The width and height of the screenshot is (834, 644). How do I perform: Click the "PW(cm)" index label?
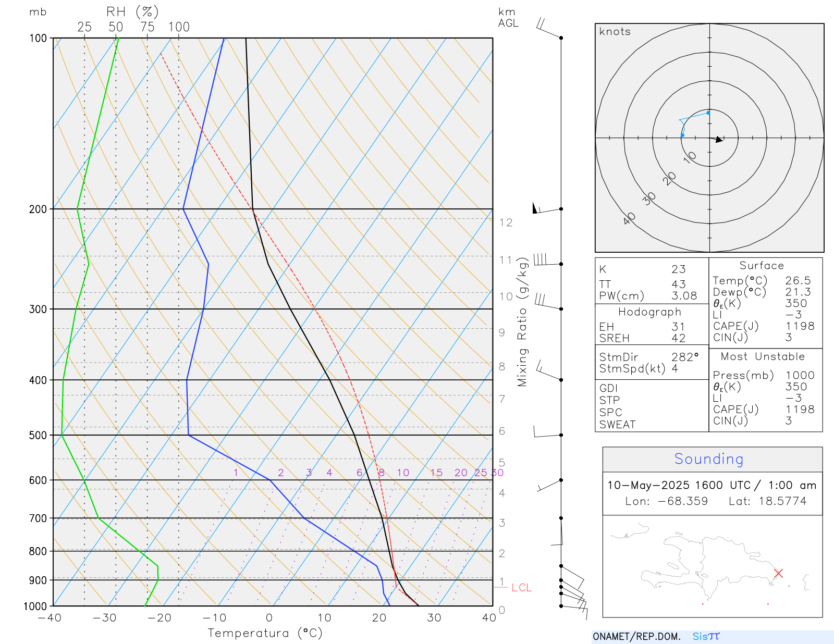pyautogui.click(x=621, y=295)
